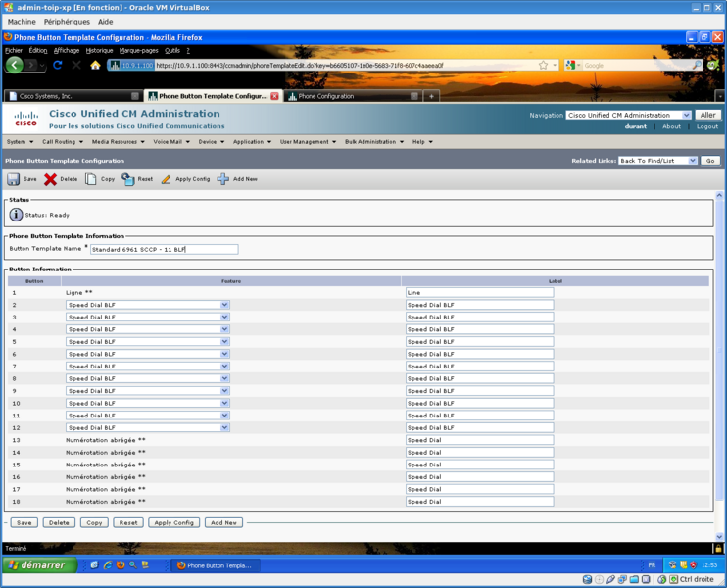Image resolution: width=727 pixels, height=588 pixels.
Task: Click the Reset icon in toolbar
Action: click(128, 179)
